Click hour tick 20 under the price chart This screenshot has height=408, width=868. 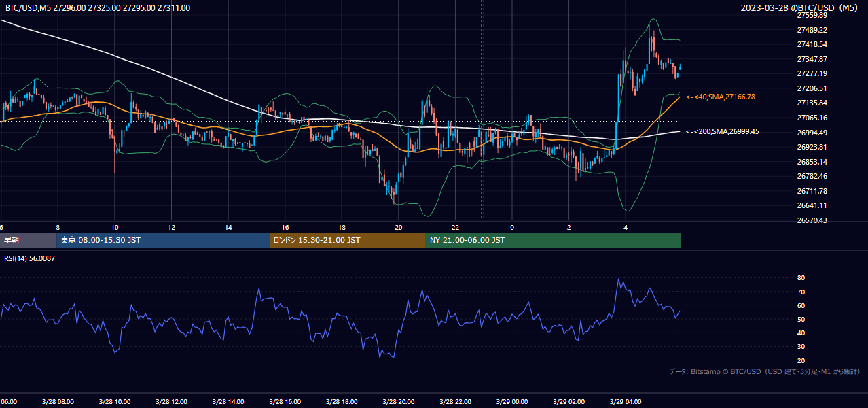click(399, 227)
